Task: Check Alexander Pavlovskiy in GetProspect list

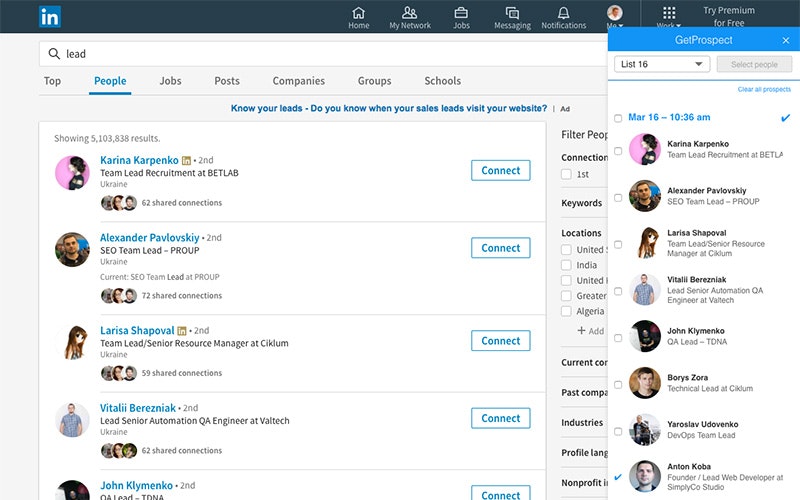Action: 618,197
